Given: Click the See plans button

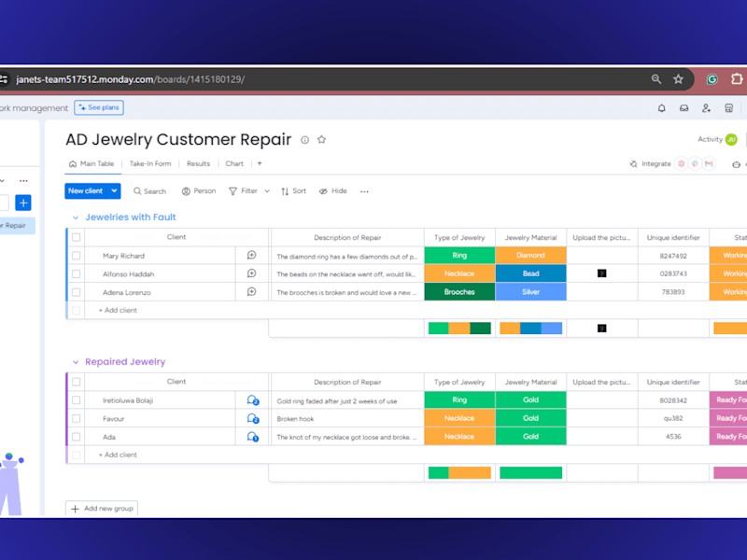Looking at the screenshot, I should coord(99,107).
